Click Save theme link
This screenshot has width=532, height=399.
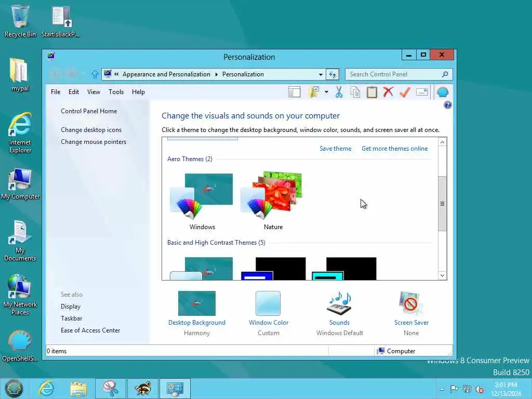pos(335,149)
